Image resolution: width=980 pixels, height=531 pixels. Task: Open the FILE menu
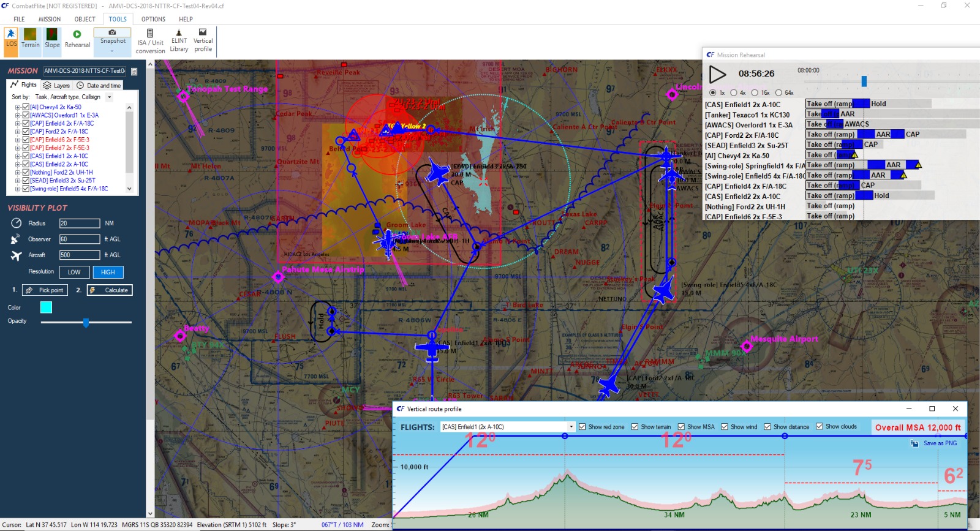click(x=19, y=19)
